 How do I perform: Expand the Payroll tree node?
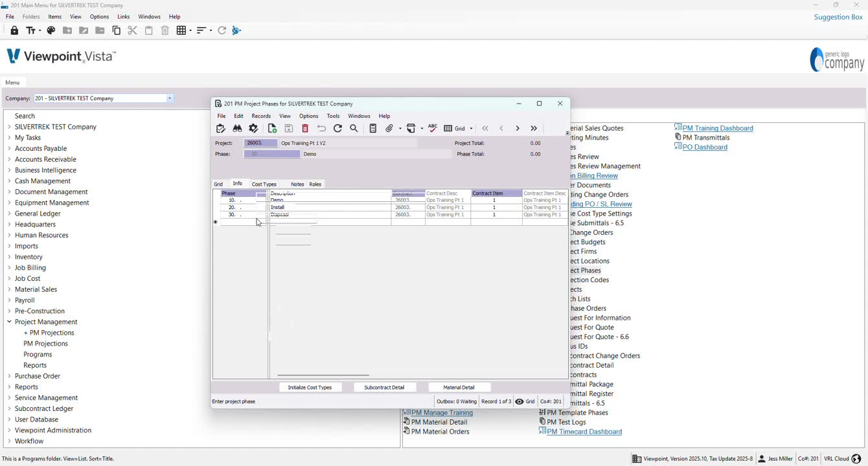tap(9, 300)
